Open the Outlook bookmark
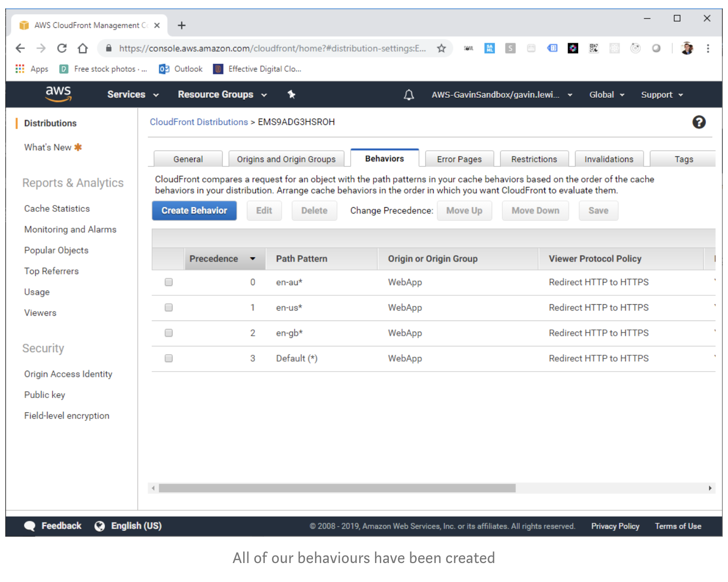 [180, 69]
